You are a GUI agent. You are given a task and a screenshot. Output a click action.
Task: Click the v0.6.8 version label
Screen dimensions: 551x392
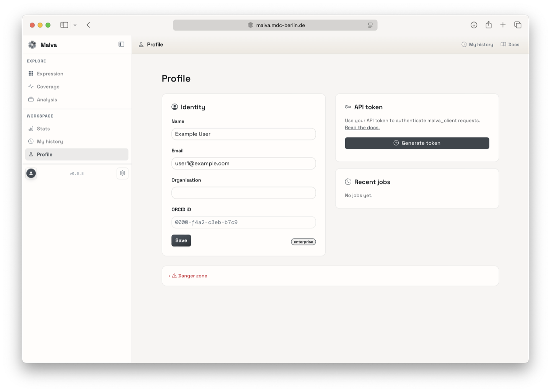click(77, 174)
